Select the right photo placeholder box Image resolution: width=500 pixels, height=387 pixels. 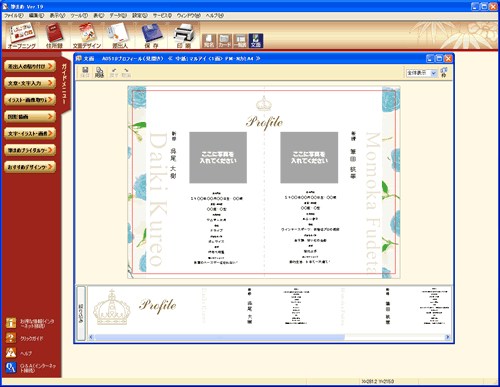tap(309, 157)
